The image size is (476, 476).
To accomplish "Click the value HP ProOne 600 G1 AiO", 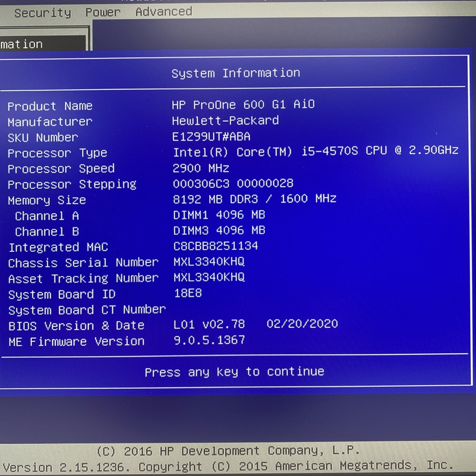I will pos(243,104).
